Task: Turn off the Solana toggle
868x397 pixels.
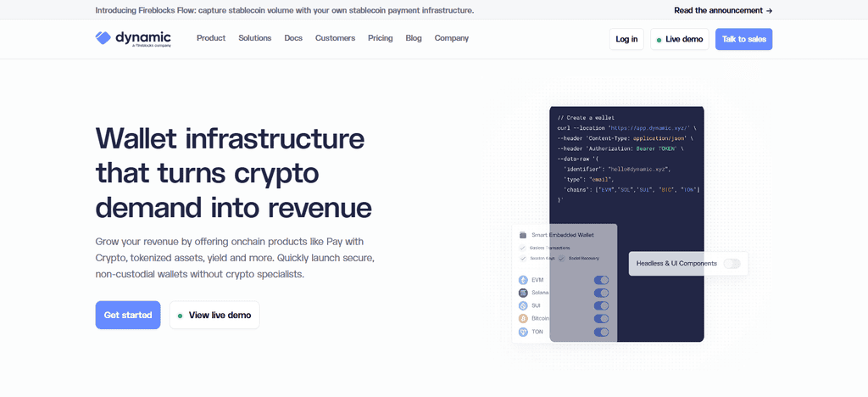Action: 601,293
